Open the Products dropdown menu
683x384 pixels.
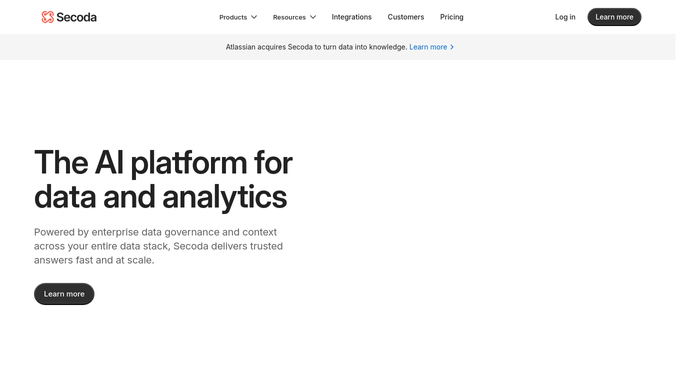[x=238, y=17]
